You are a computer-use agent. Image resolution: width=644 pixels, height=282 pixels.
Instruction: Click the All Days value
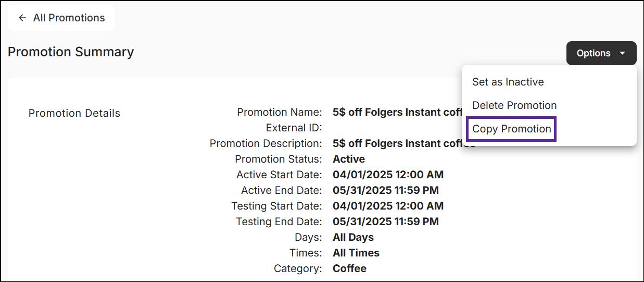tap(353, 237)
